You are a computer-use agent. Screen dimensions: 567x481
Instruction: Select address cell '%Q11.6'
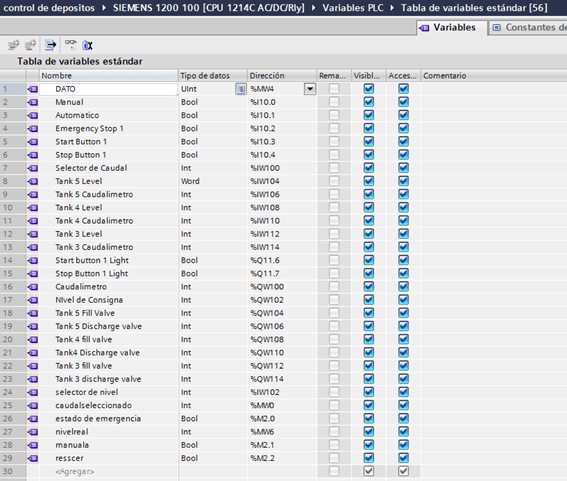282,260
